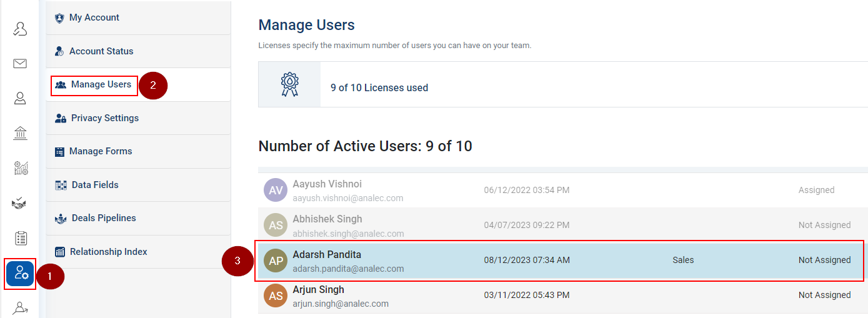Click the clipboard tasks icon
This screenshot has height=318, width=868.
[x=21, y=238]
